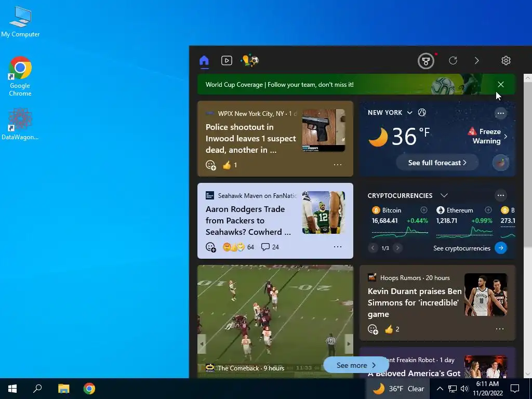View the 64 reactions on Rodgers story
The image size is (532, 399).
(238, 247)
